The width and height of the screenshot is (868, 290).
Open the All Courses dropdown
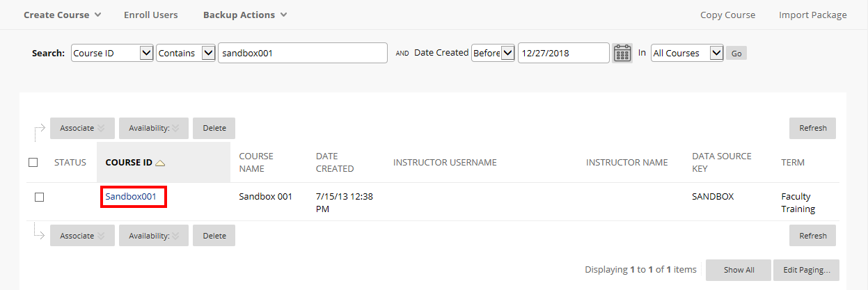[687, 53]
